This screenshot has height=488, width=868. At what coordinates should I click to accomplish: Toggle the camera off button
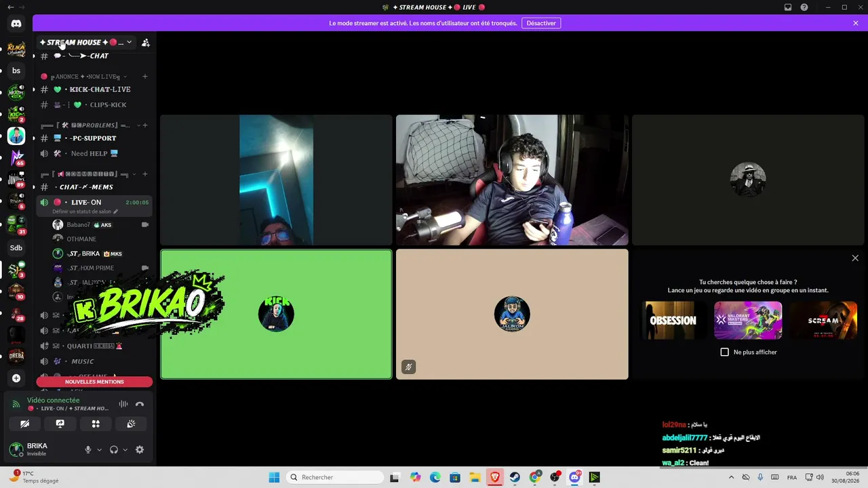point(25,424)
